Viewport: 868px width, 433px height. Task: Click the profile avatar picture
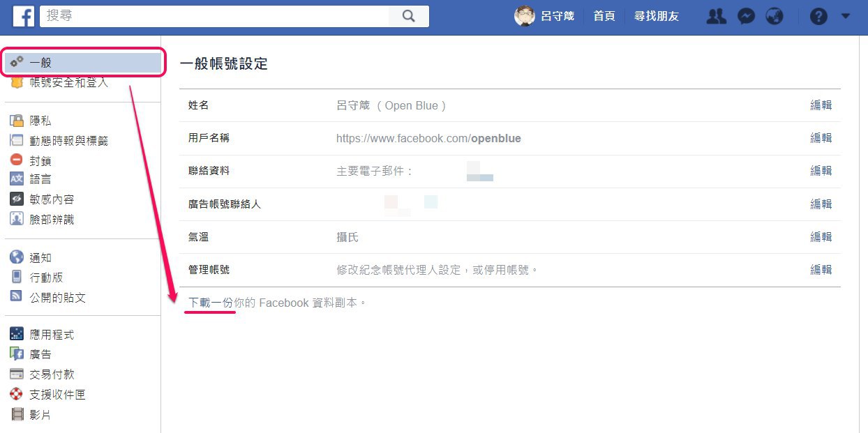pos(525,16)
